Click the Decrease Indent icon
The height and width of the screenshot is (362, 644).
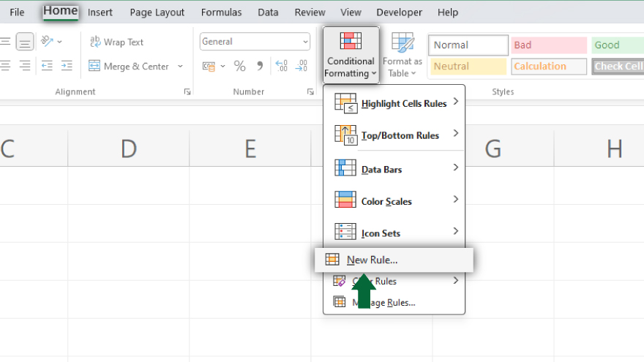tap(47, 67)
